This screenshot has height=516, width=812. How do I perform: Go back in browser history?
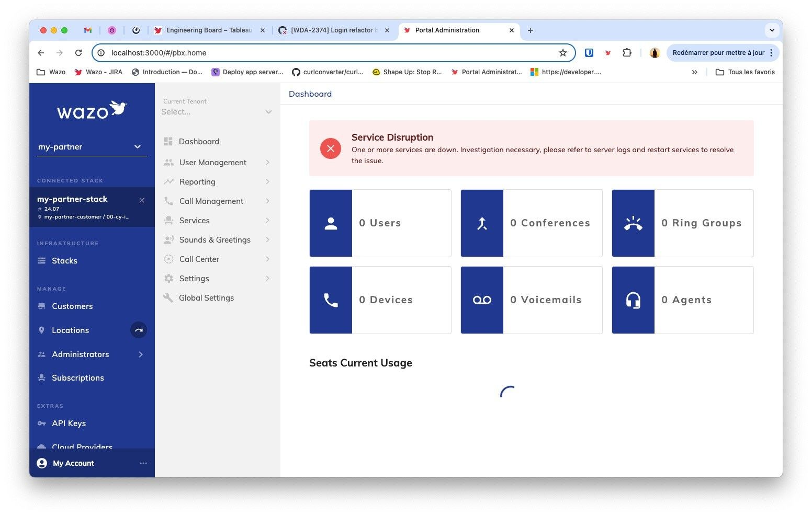[41, 53]
